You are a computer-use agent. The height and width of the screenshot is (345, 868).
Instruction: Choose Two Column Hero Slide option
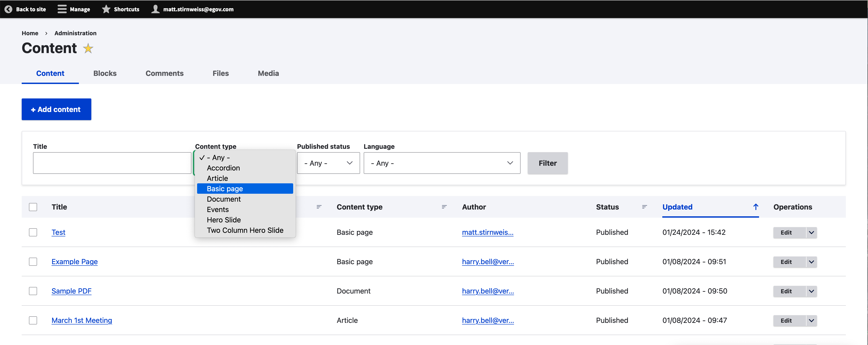(245, 230)
